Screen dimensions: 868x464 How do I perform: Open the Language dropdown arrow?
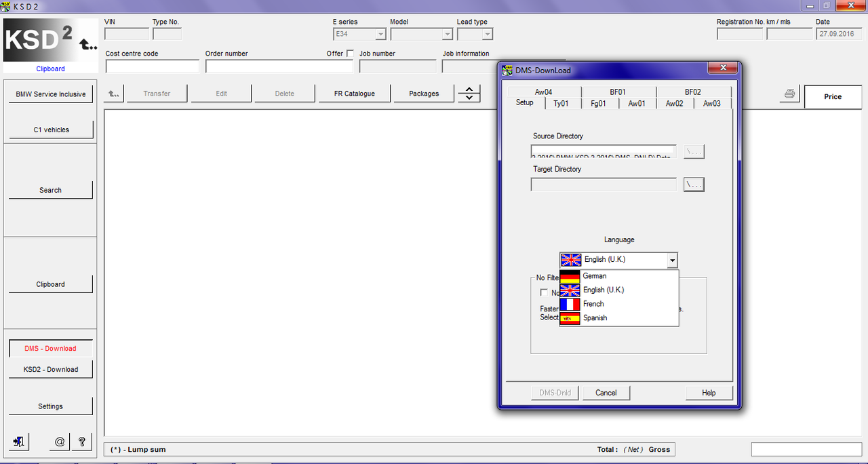(x=671, y=260)
